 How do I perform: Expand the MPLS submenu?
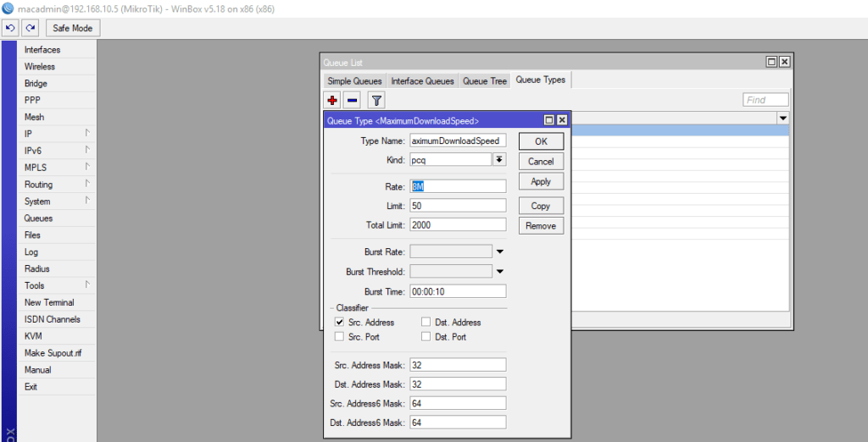pos(57,168)
